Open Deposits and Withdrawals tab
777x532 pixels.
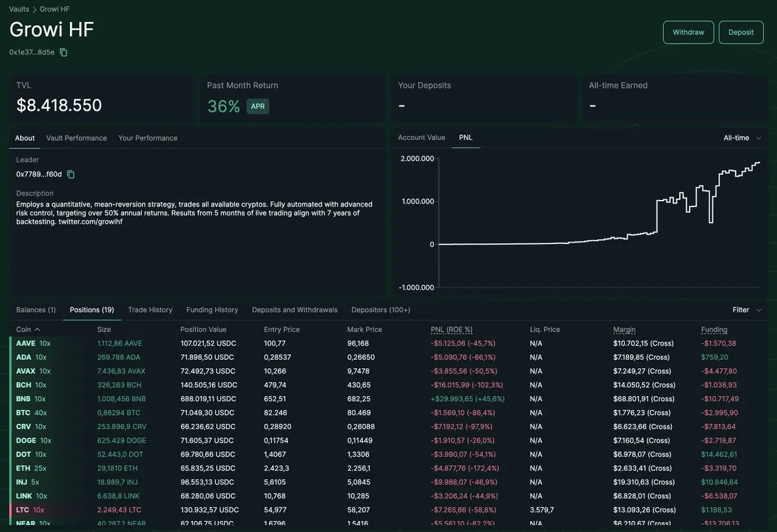(295, 310)
